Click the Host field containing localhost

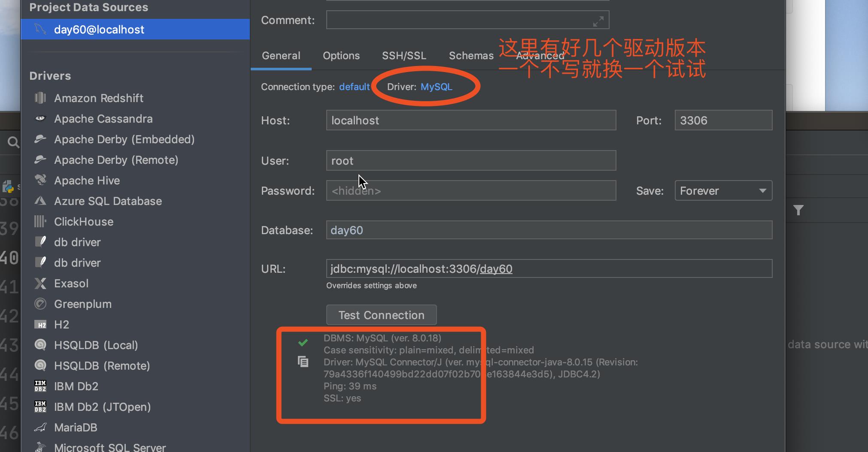(x=471, y=120)
